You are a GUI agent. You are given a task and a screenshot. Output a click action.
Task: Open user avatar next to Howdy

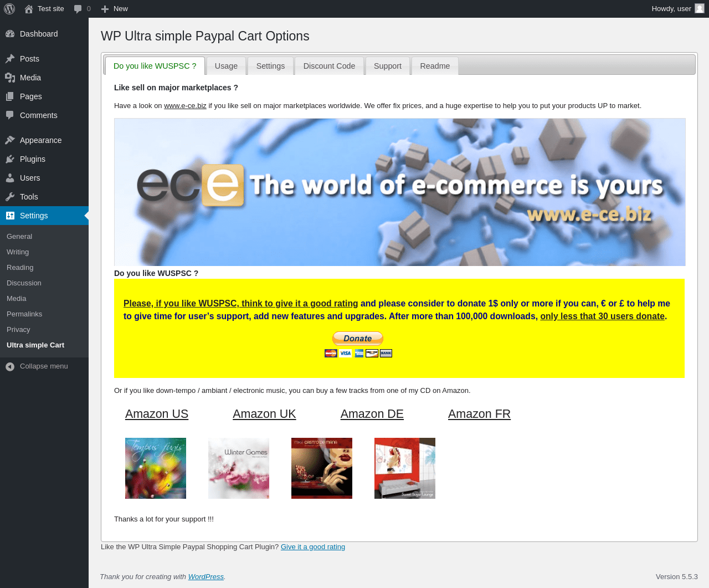[x=700, y=8]
